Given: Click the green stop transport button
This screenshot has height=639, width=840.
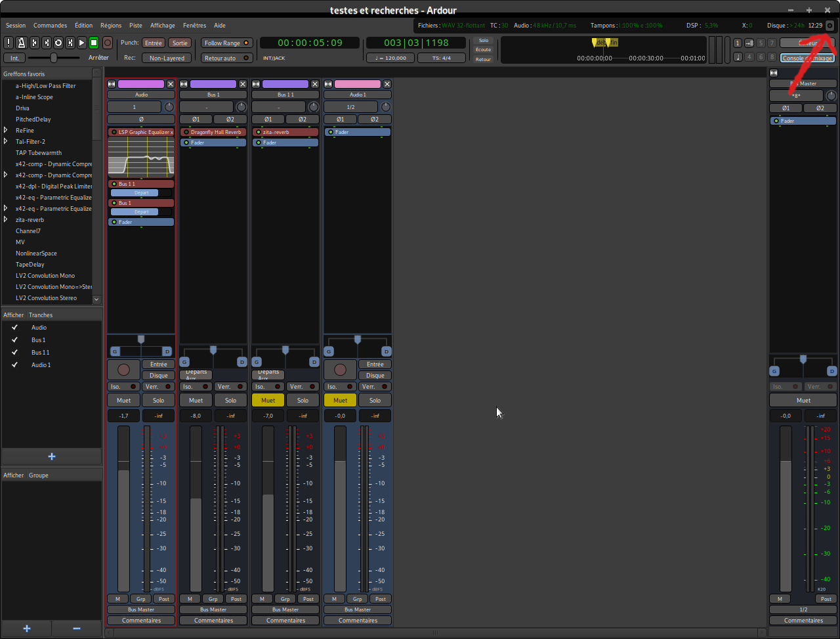Looking at the screenshot, I should click(x=94, y=43).
